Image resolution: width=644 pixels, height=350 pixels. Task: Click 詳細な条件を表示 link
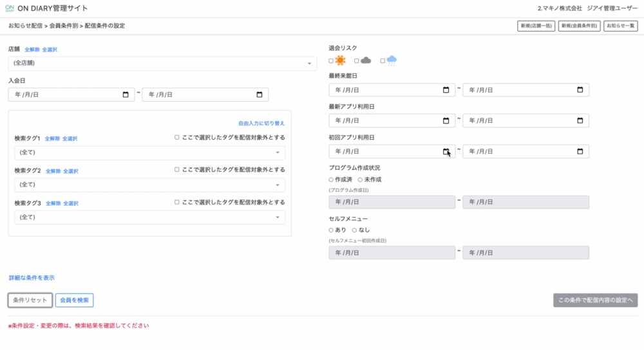32,278
